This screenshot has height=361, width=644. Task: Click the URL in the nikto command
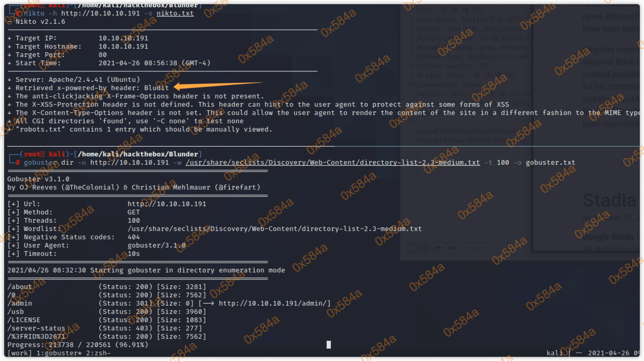(101, 13)
